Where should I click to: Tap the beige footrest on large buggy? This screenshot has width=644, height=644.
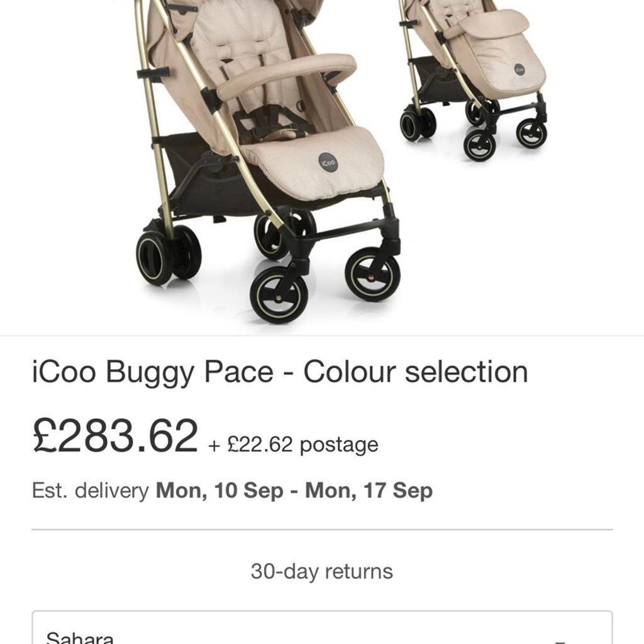314,164
